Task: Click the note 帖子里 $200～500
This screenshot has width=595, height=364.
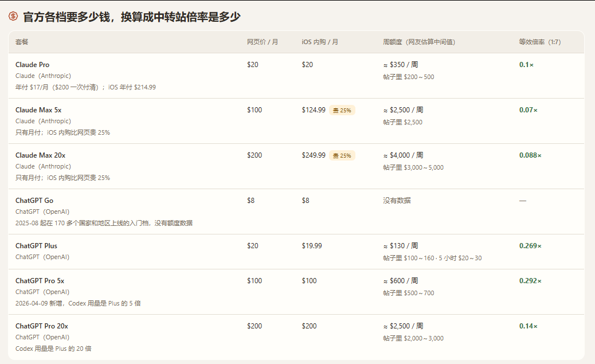Action: [408, 77]
